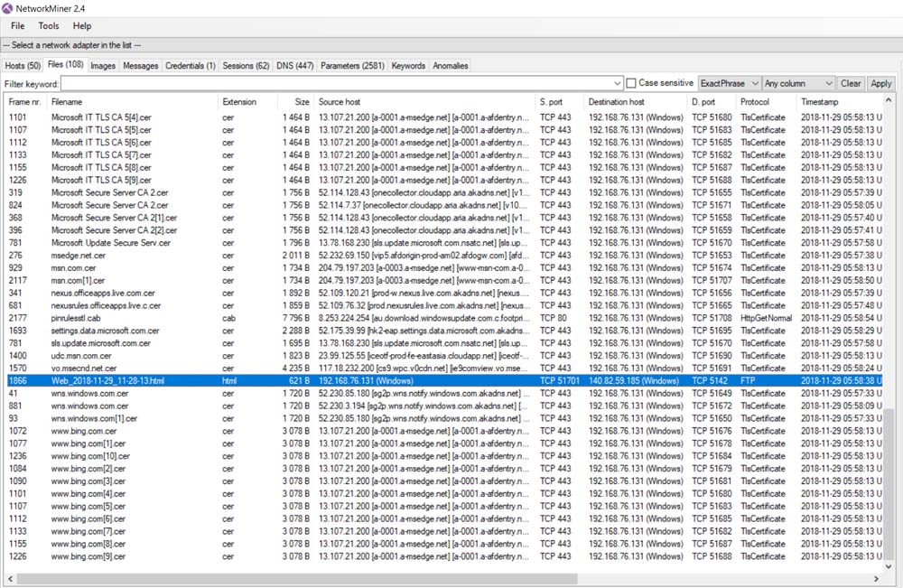Click the Apply filter button
The height and width of the screenshot is (588, 903).
point(880,83)
